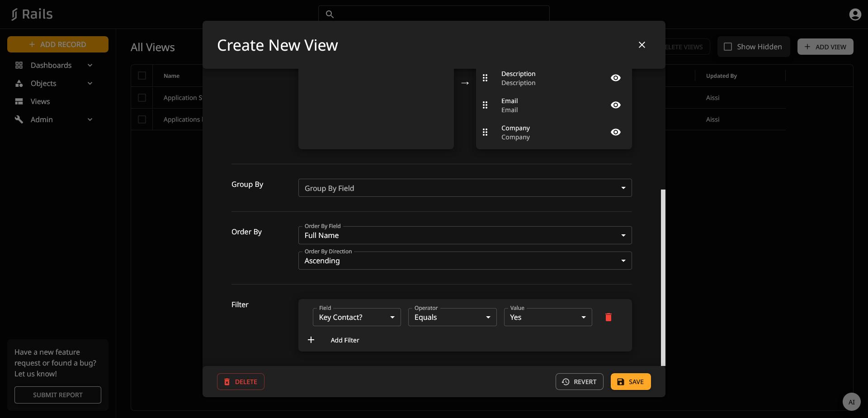Image resolution: width=868 pixels, height=418 pixels.
Task: Save the new view
Action: tap(631, 382)
